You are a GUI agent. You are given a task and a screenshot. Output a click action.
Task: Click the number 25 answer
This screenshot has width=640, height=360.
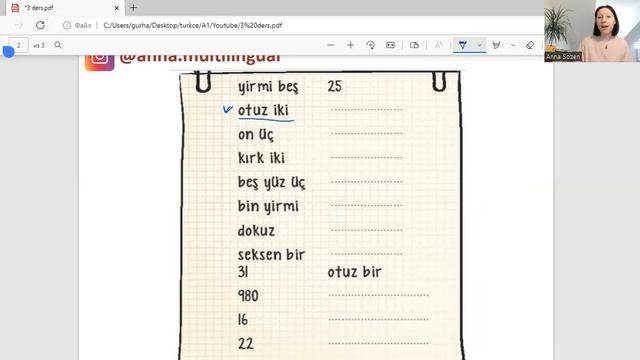coord(334,86)
